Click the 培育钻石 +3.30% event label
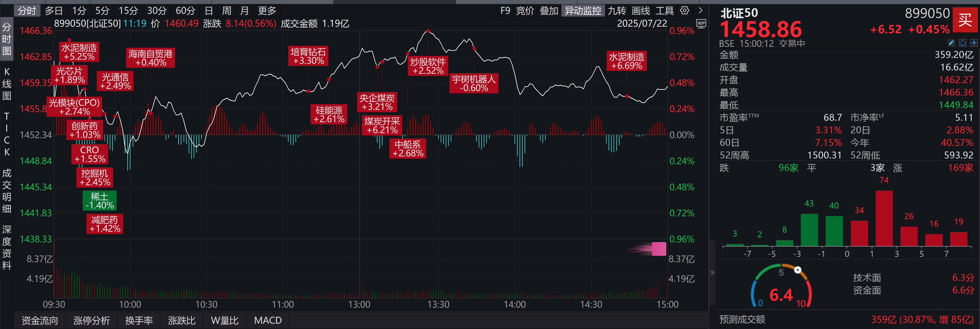980x329 pixels. point(309,56)
